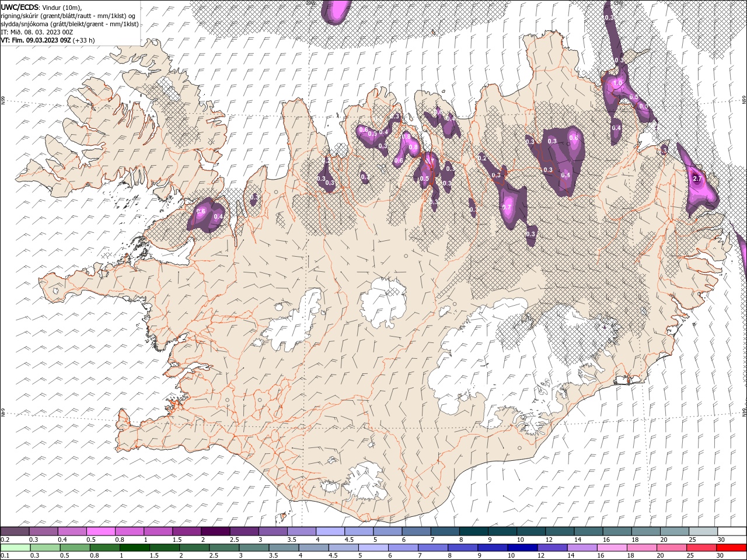
Task: Click the Hofsjökull glacier in central Iceland
Action: [383, 303]
